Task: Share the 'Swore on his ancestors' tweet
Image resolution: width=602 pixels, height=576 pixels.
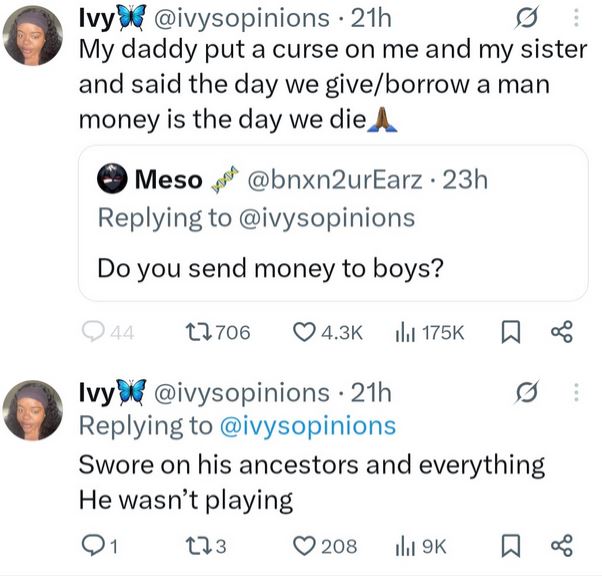Action: click(560, 545)
